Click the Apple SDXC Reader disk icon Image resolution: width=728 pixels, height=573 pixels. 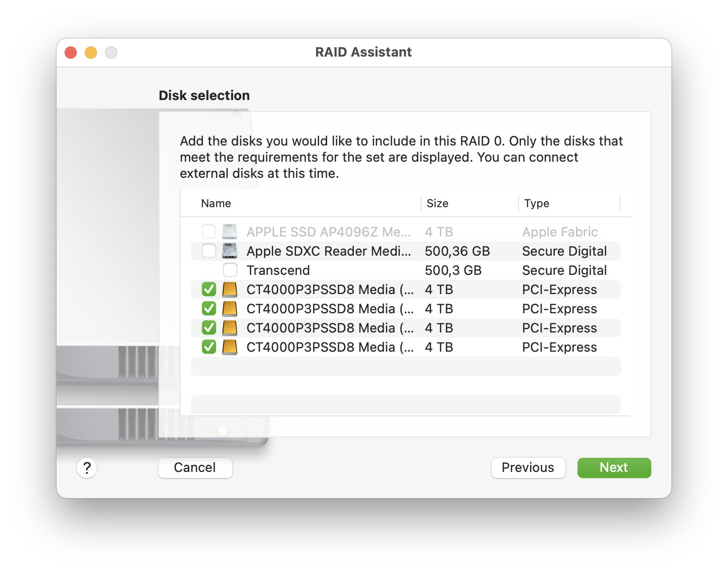(230, 251)
